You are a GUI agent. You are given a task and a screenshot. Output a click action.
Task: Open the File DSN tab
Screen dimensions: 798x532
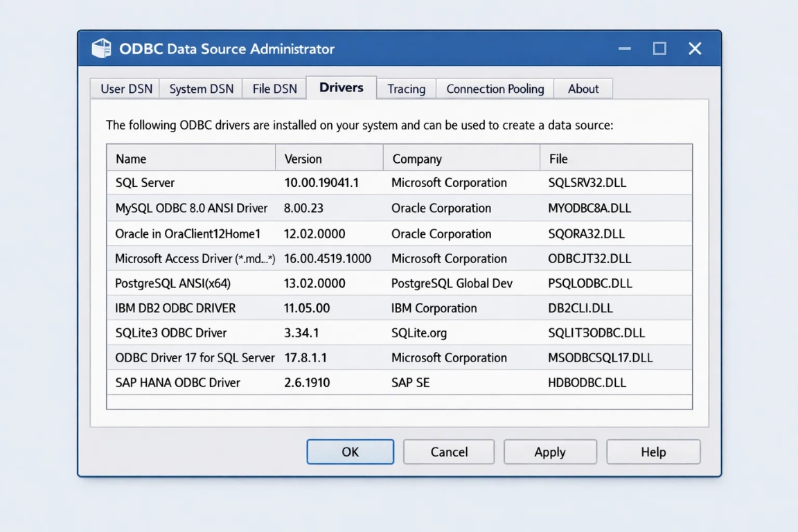(273, 89)
